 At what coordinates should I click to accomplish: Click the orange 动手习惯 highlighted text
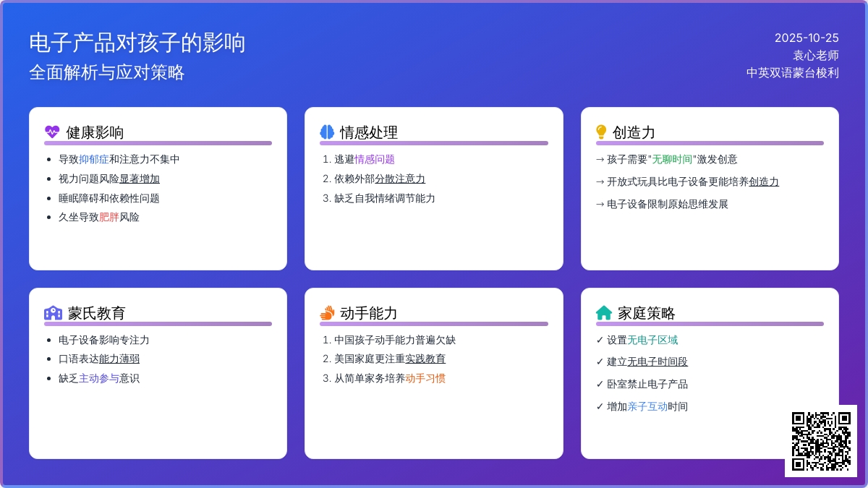pos(425,378)
